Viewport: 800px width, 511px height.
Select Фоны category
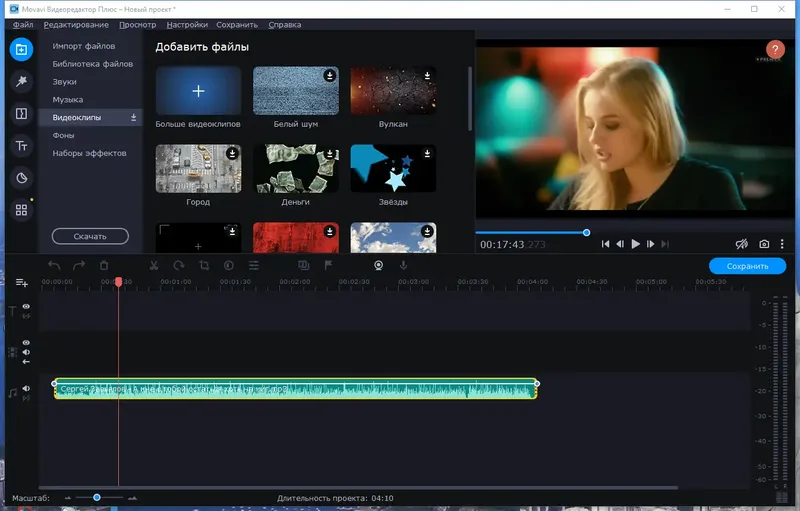pos(63,135)
